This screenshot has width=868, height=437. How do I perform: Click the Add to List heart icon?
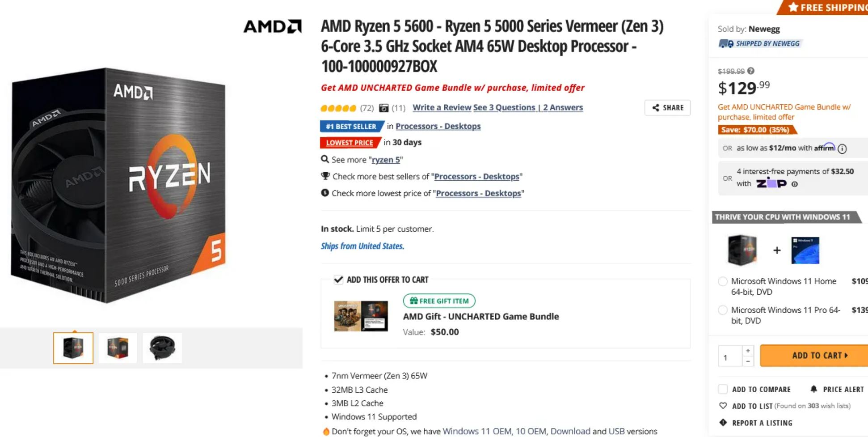point(723,406)
